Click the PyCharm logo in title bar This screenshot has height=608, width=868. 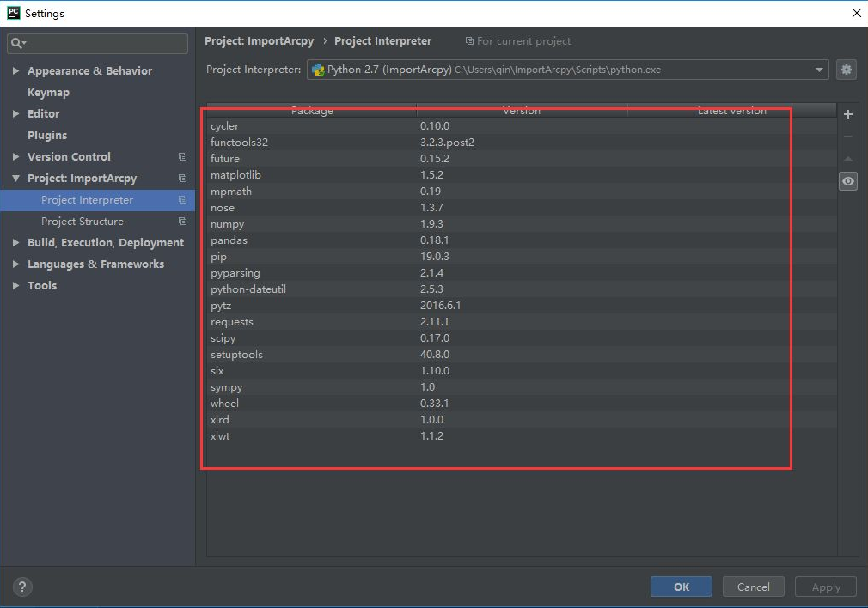tap(13, 13)
